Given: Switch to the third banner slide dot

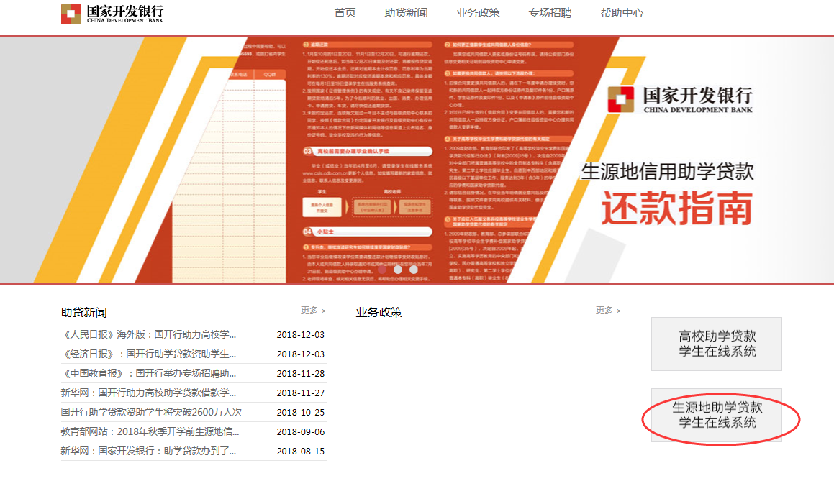Looking at the screenshot, I should coord(414,270).
